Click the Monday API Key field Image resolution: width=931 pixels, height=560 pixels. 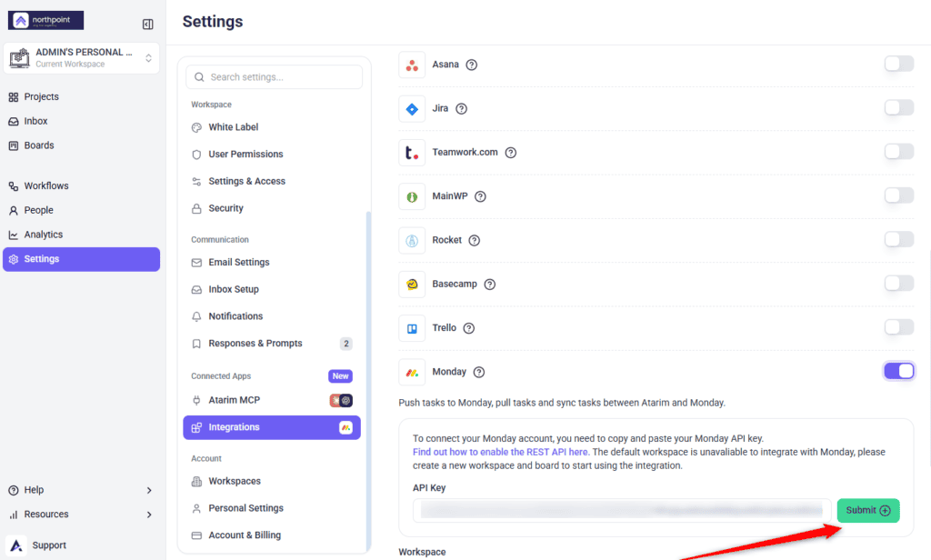[x=622, y=511]
